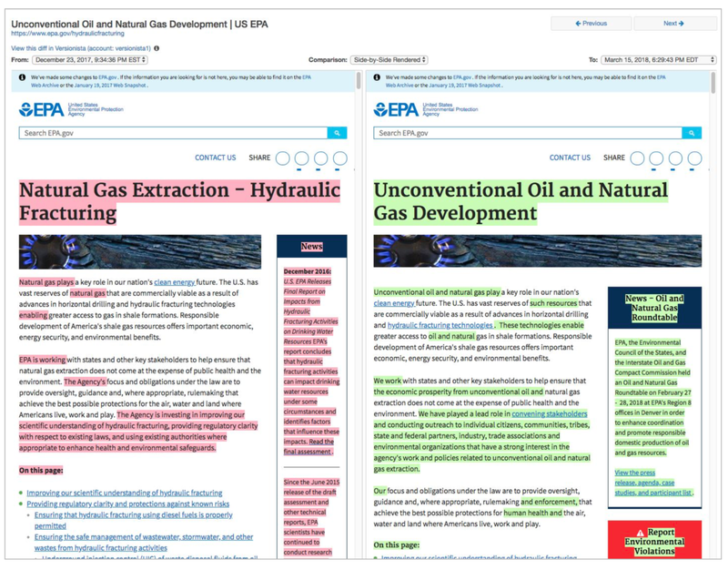This screenshot has width=728, height=570.
Task: Click the info icon beside Versionista account link
Action: tap(157, 48)
